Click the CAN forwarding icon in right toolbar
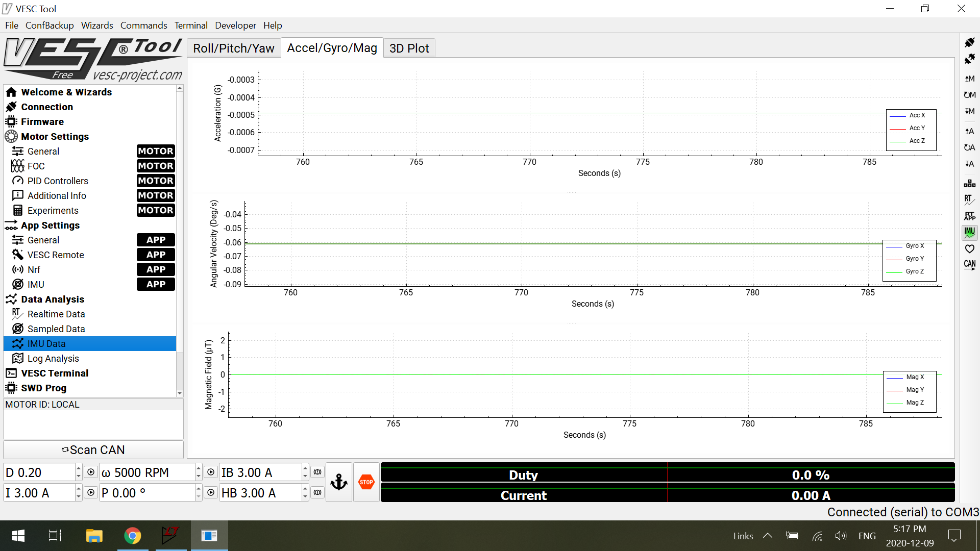This screenshot has width=980, height=551. (x=969, y=265)
